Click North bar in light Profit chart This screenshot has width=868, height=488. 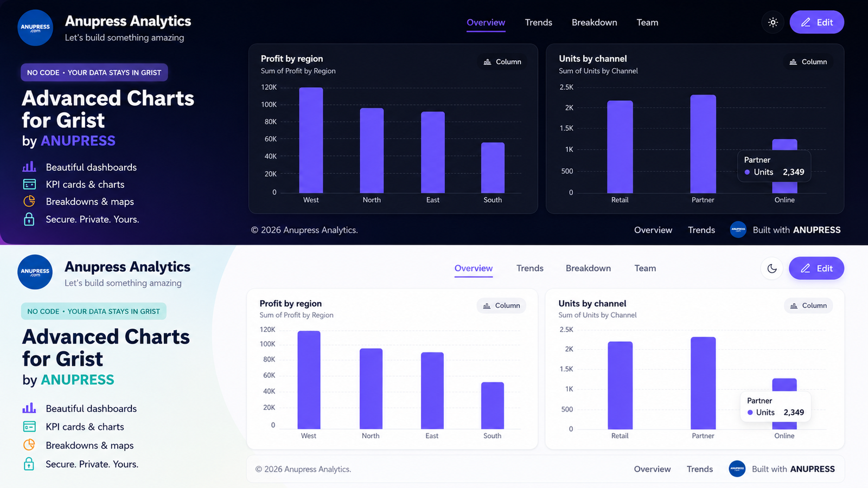[x=371, y=389]
